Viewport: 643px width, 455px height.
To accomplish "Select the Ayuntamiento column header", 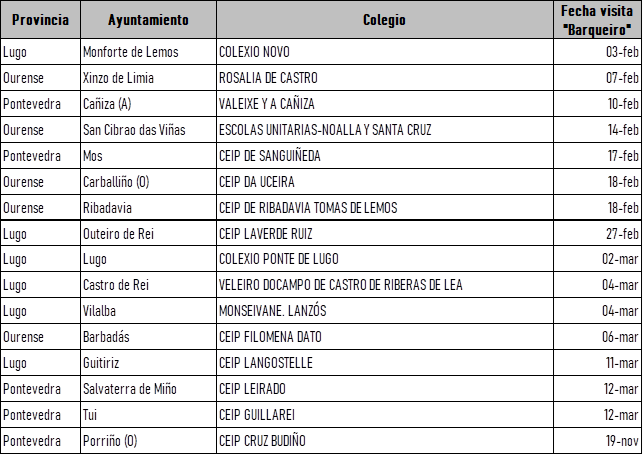I will (x=147, y=20).
